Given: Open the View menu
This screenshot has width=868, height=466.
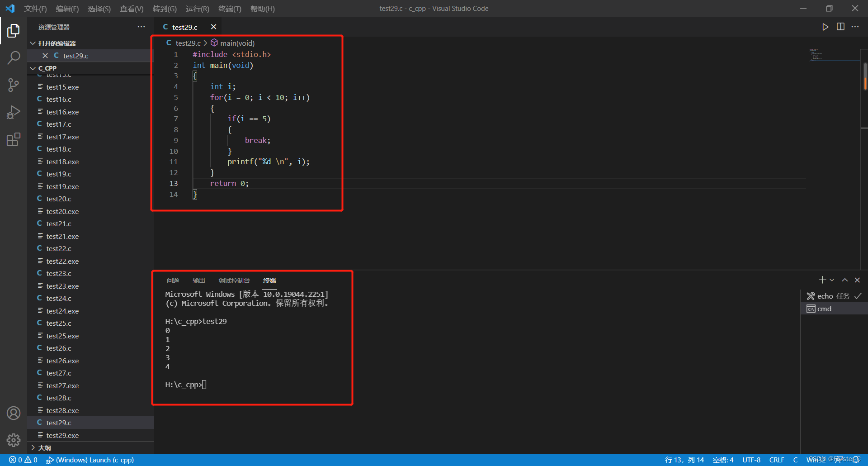Looking at the screenshot, I should (132, 9).
